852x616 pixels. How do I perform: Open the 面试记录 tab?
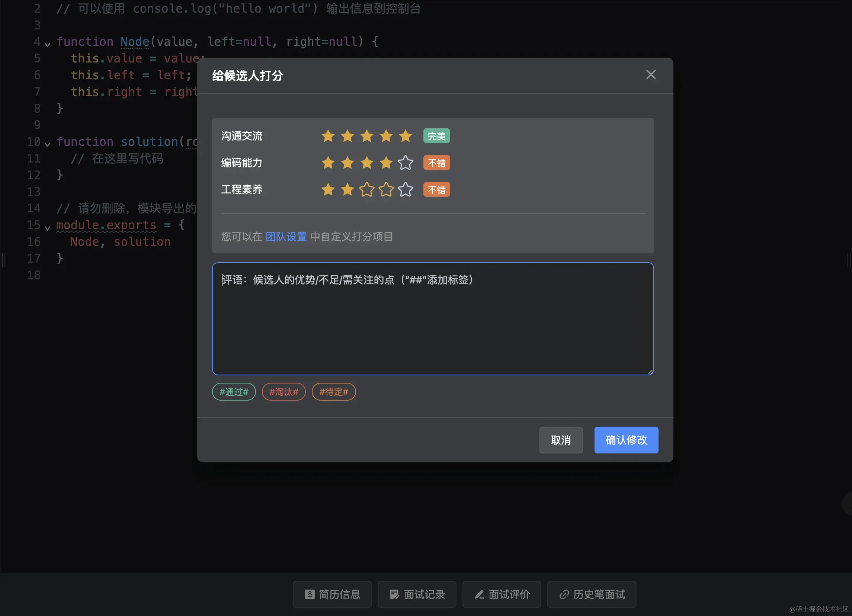coord(417,594)
